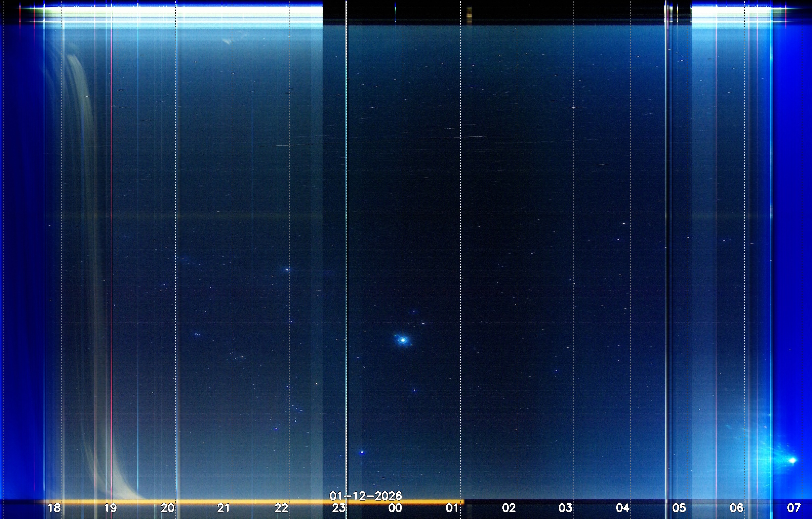Select the 20 hour mark
This screenshot has width=812, height=519.
click(x=167, y=508)
